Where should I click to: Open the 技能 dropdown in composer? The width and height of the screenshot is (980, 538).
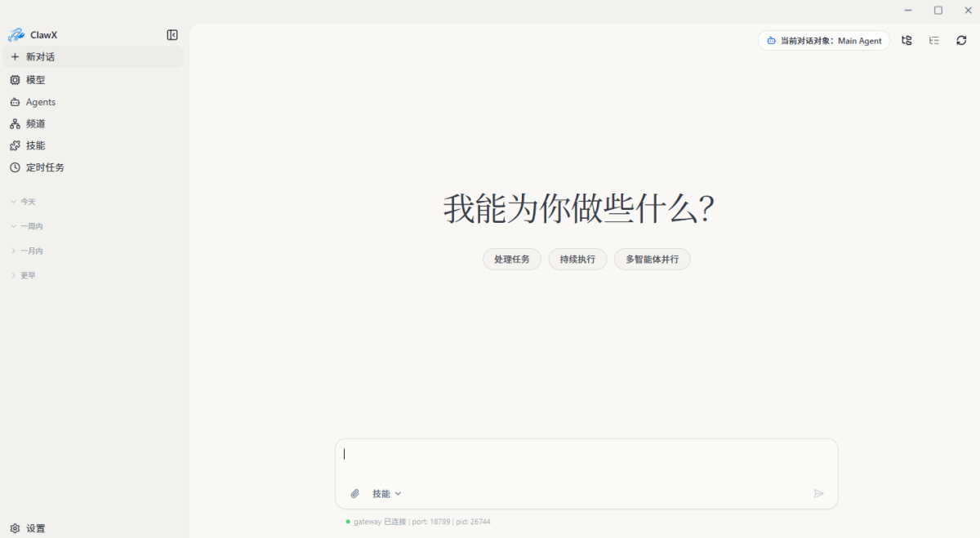coord(387,494)
